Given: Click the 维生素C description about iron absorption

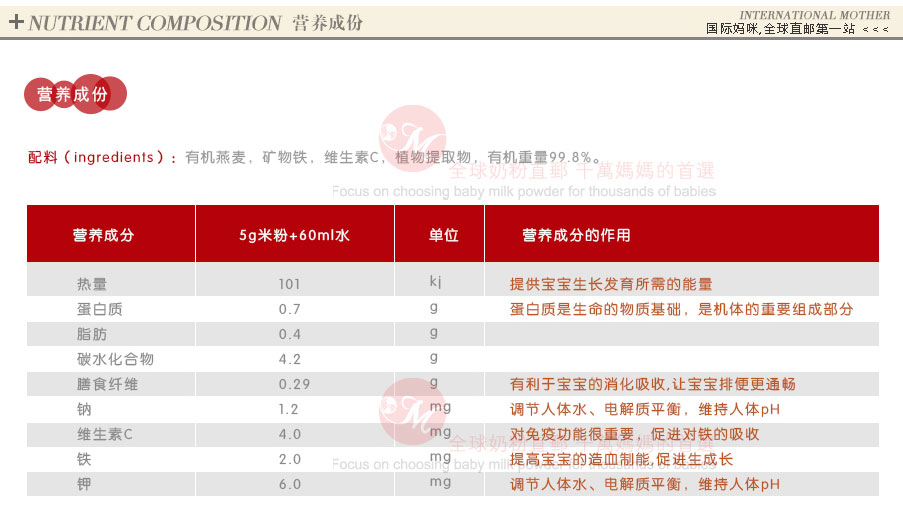Looking at the screenshot, I should click(634, 434).
